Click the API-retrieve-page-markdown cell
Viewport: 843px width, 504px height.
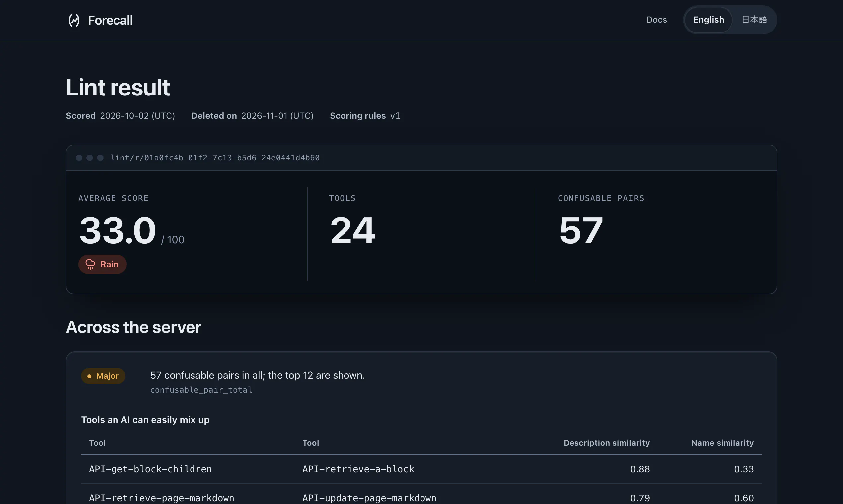161,498
